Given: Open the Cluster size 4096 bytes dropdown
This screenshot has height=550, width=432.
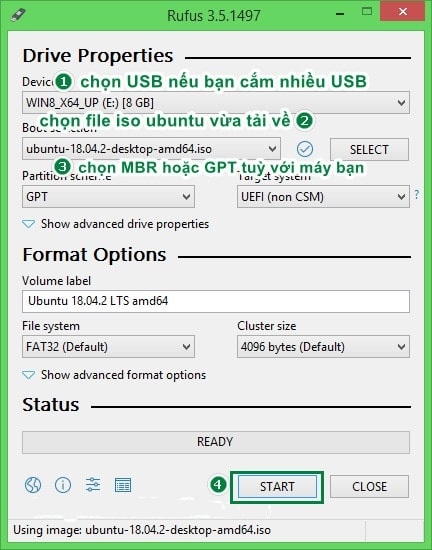Looking at the screenshot, I should click(x=323, y=347).
